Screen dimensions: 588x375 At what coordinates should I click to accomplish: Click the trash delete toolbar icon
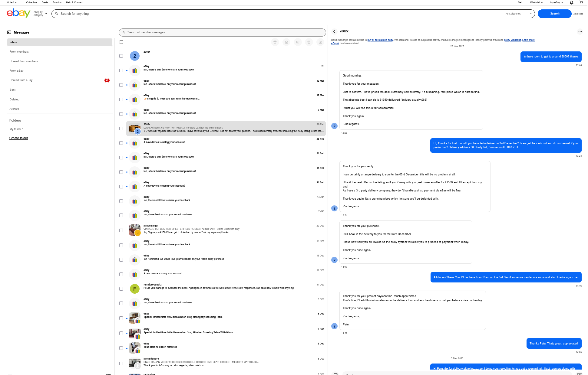point(275,42)
